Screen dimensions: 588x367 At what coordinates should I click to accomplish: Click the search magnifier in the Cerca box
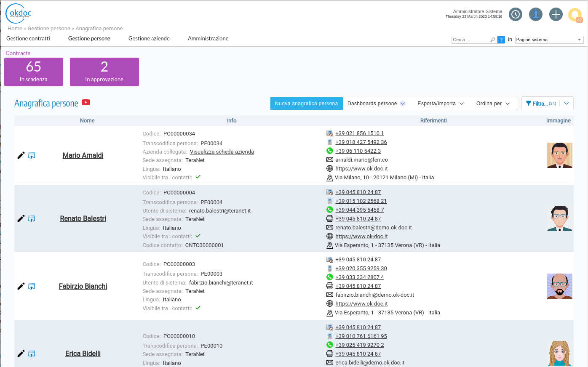click(492, 39)
